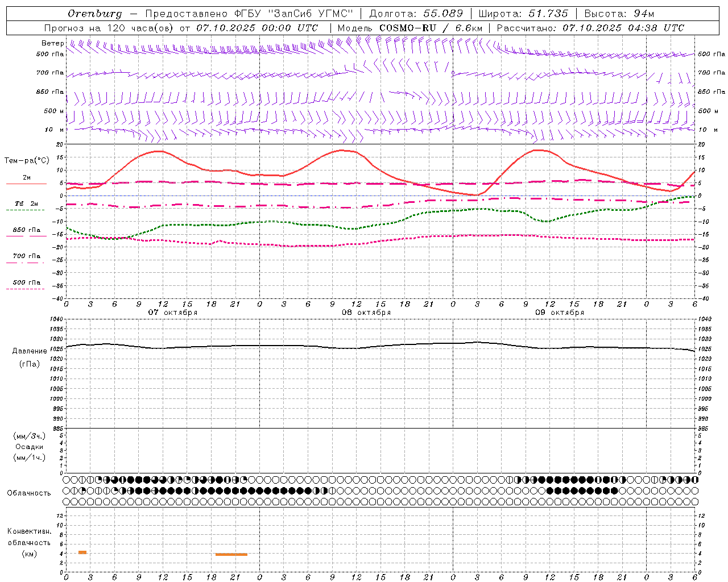
Task: Click 'Прогноз на 120 часа(ов)' forecast text
Action: 109,28
